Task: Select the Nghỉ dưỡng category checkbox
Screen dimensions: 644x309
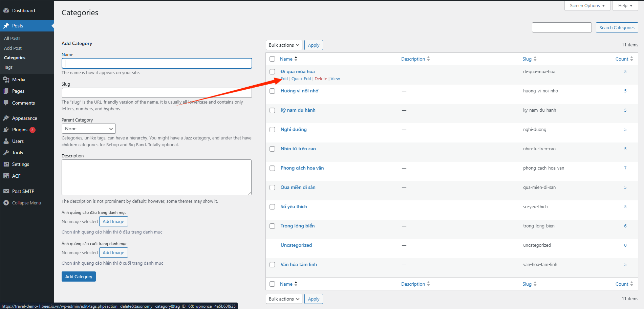Action: coord(272,130)
